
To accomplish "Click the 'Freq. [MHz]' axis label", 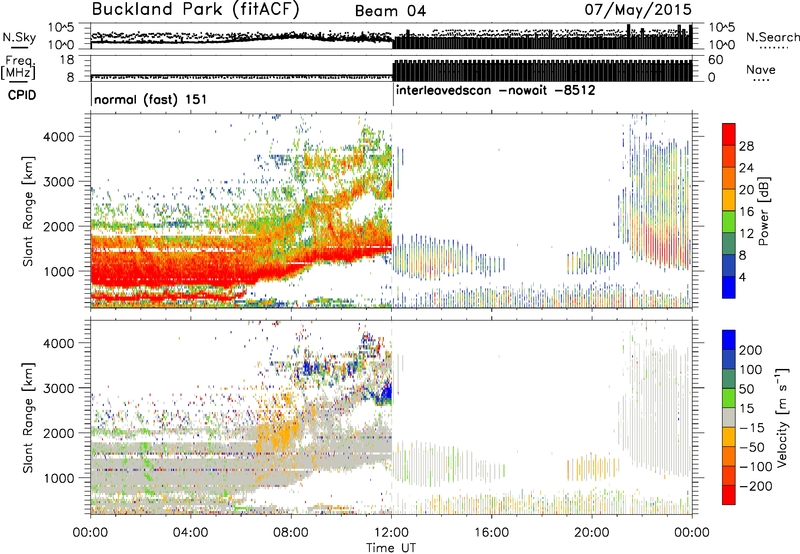I will [19, 68].
